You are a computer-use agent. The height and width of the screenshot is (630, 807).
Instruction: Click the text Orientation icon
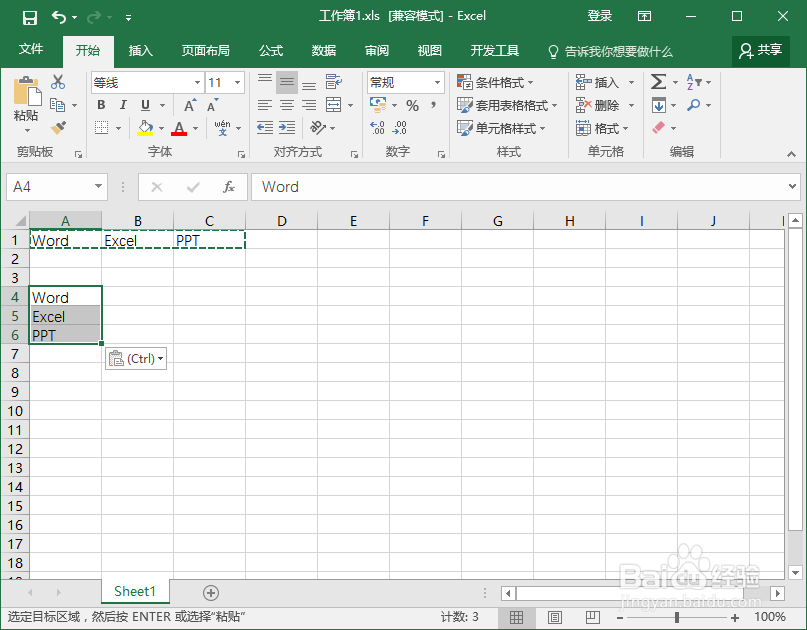(318, 127)
